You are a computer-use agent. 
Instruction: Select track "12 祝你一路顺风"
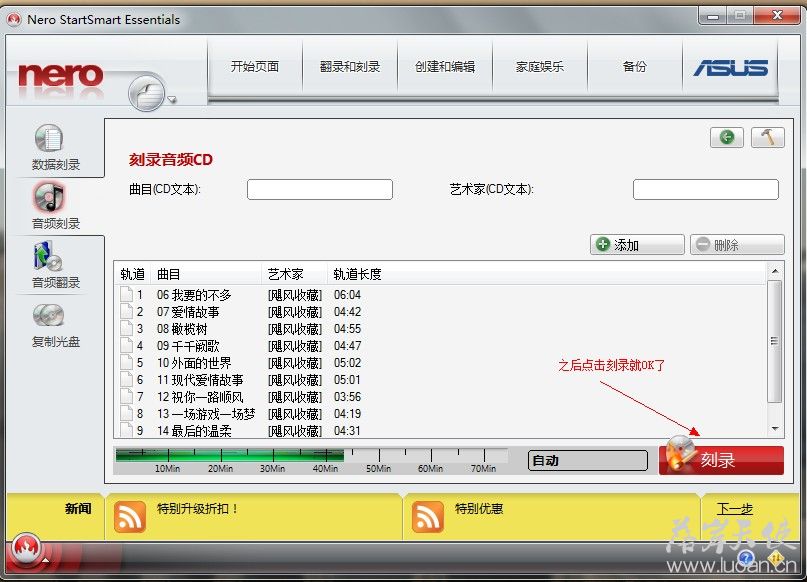point(200,397)
